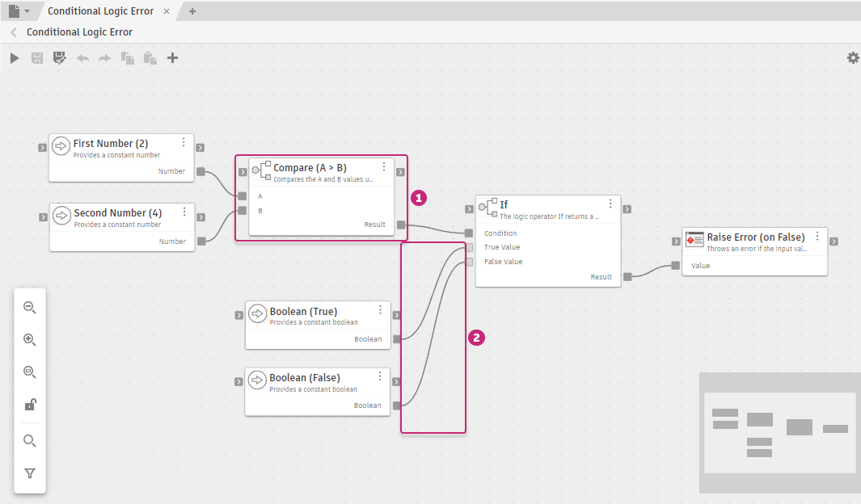Click the First Number (2) node icon
Screen dimensions: 861x504
tap(61, 146)
